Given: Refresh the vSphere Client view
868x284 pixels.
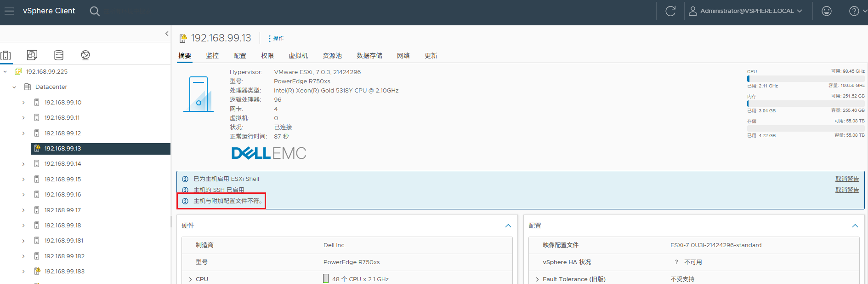Looking at the screenshot, I should coord(670,11).
